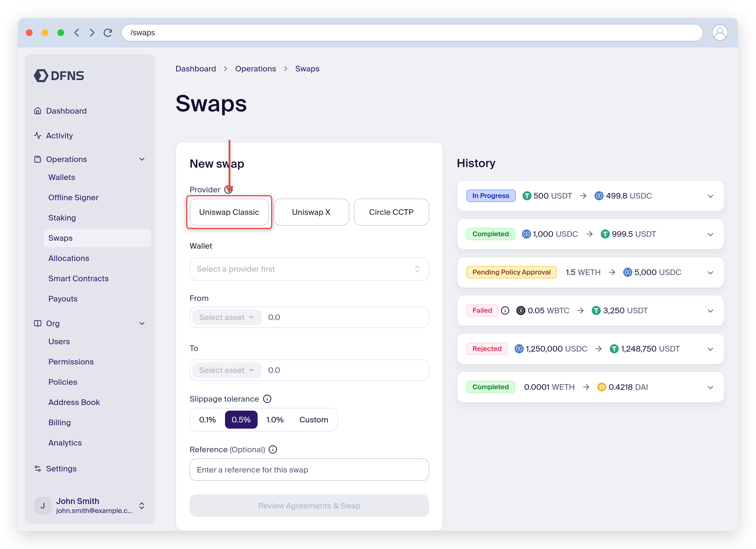The width and height of the screenshot is (756, 549).
Task: Click the Failed swap info icon
Action: coord(505,310)
